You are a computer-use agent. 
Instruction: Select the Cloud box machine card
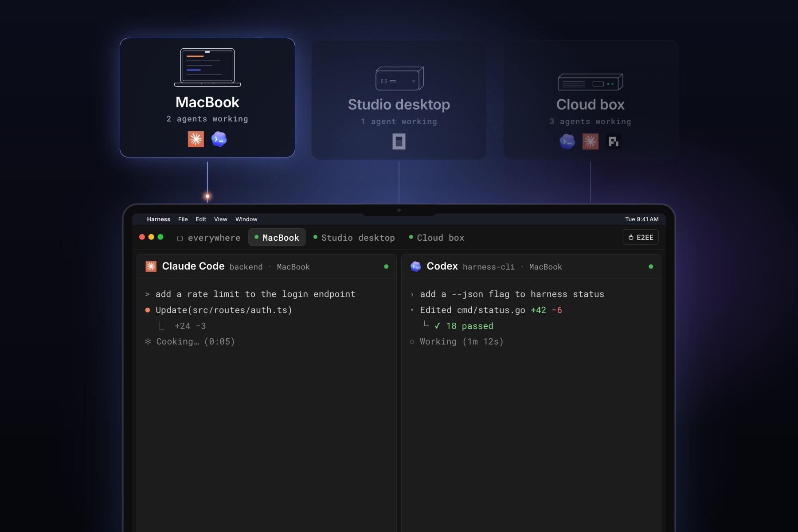[x=591, y=100]
